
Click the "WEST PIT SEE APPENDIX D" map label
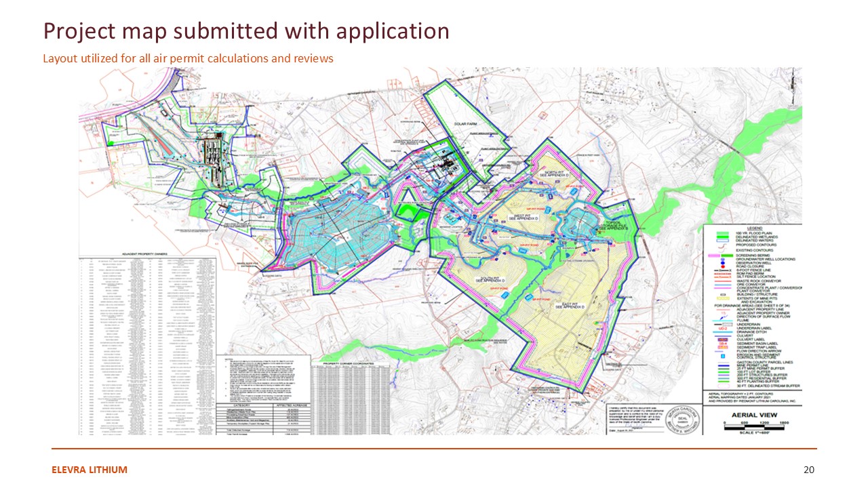coord(524,218)
